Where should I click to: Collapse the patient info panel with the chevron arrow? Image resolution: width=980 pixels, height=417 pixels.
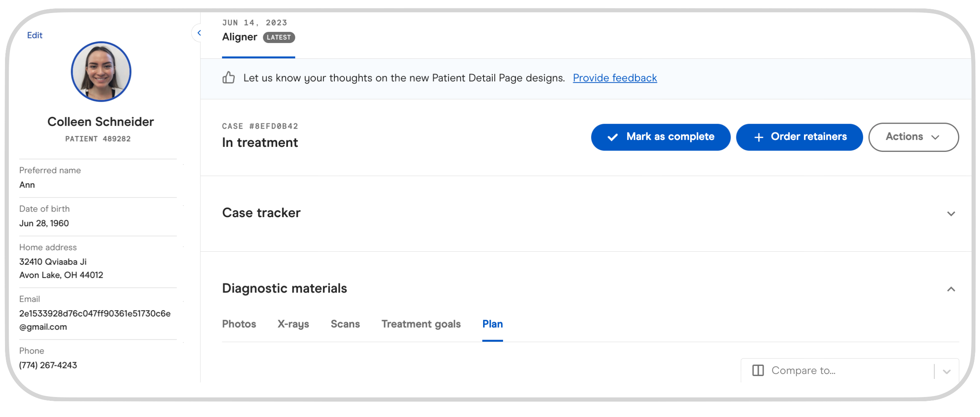point(200,32)
